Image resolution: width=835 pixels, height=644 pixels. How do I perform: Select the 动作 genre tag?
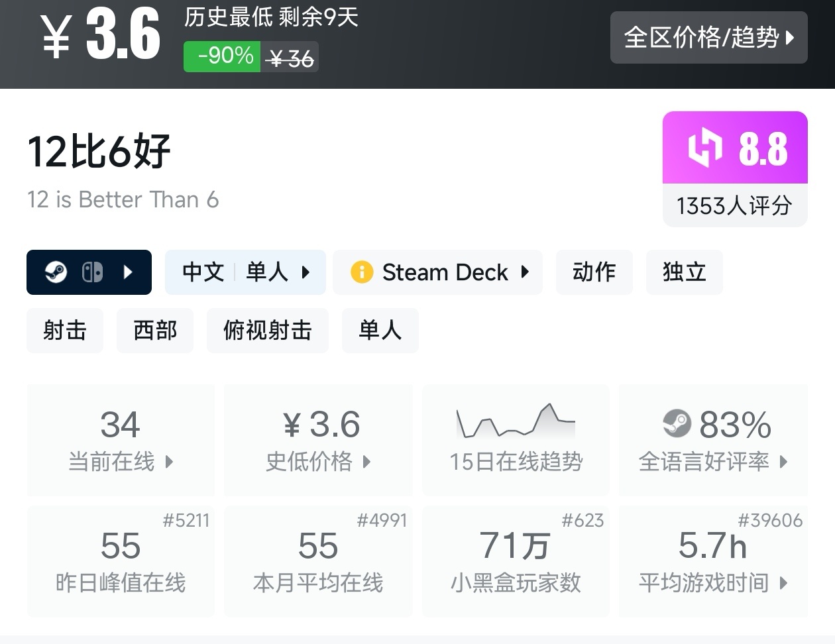click(x=594, y=272)
